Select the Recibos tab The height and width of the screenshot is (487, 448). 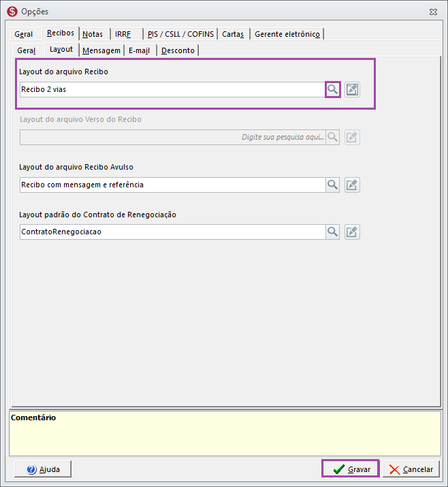point(61,33)
